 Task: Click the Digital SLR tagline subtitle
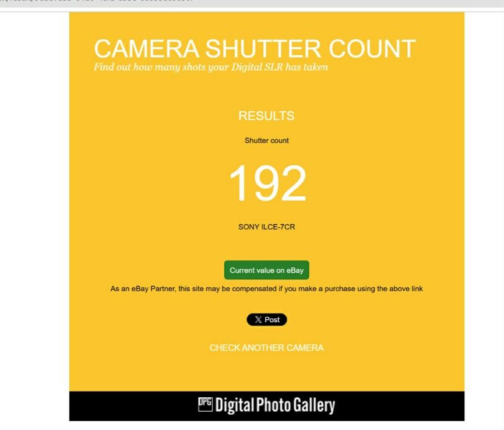pos(211,67)
